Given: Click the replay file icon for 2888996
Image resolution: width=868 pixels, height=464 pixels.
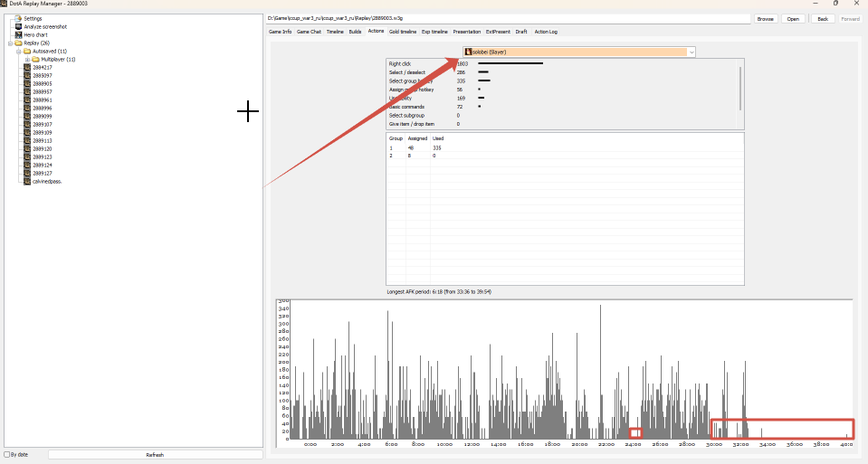Looking at the screenshot, I should tap(27, 108).
